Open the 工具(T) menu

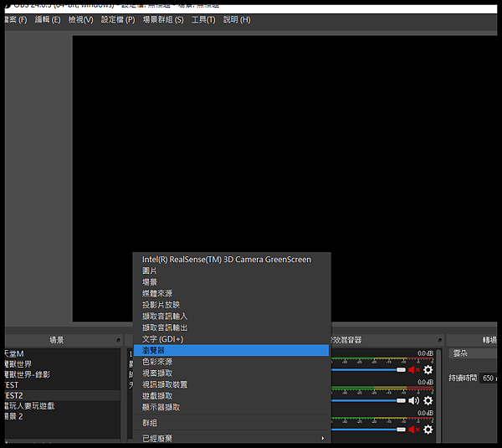point(203,20)
